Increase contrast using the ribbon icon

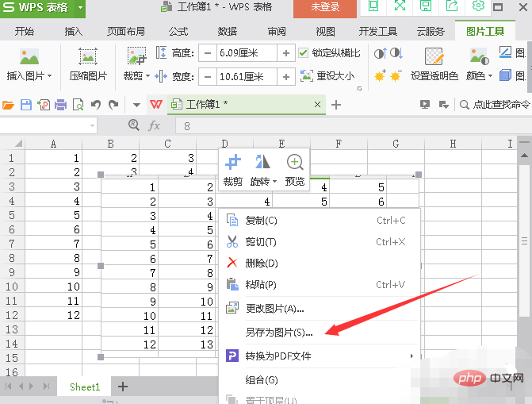(x=381, y=53)
